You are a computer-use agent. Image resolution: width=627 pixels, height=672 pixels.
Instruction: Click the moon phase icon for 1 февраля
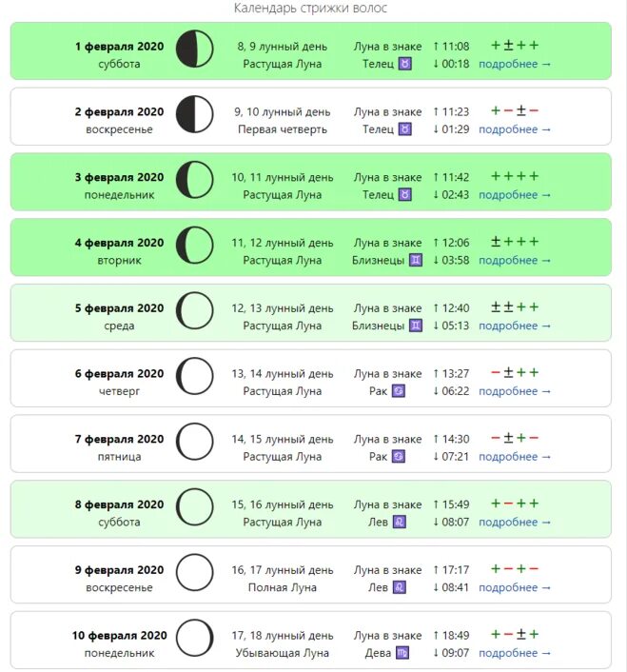pyautogui.click(x=194, y=49)
